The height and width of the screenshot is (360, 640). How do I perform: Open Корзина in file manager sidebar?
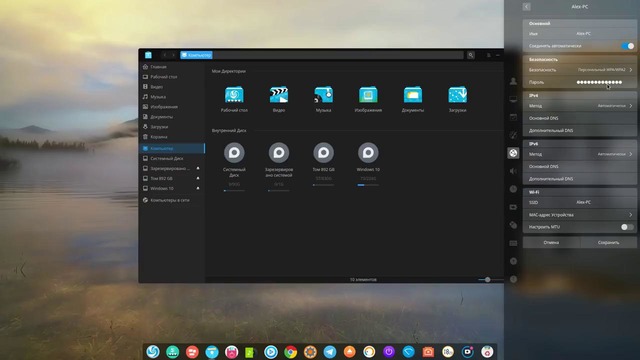(172, 137)
